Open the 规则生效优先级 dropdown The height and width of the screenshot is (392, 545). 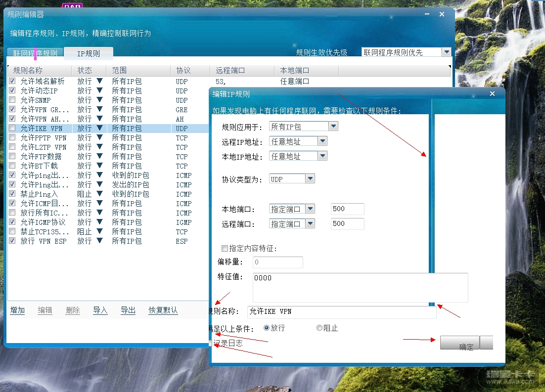pyautogui.click(x=447, y=52)
